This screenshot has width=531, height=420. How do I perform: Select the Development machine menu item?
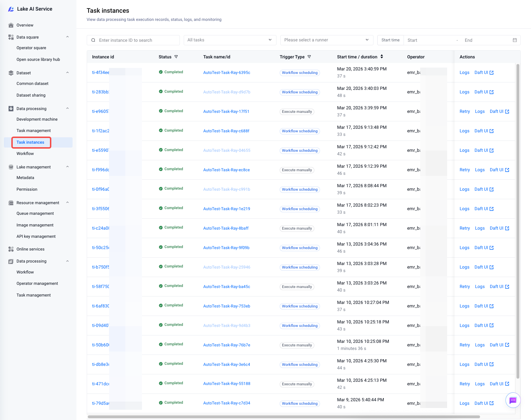click(37, 119)
